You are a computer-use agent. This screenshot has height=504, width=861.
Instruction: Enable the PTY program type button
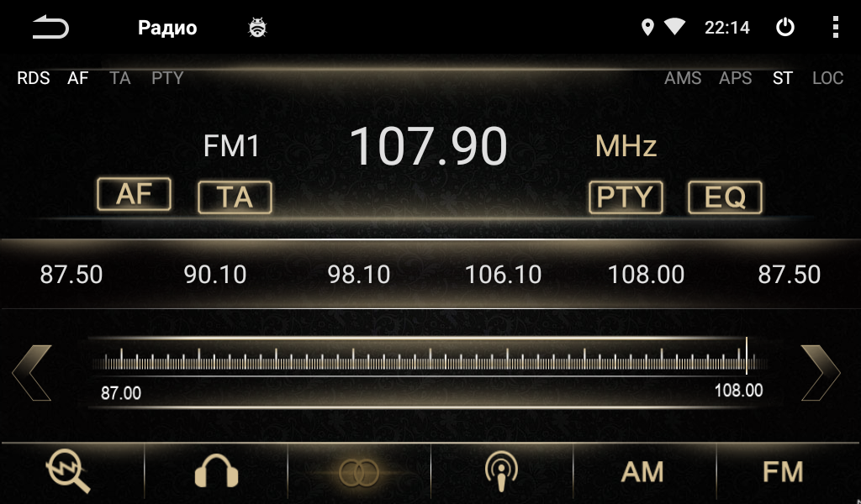(x=626, y=197)
